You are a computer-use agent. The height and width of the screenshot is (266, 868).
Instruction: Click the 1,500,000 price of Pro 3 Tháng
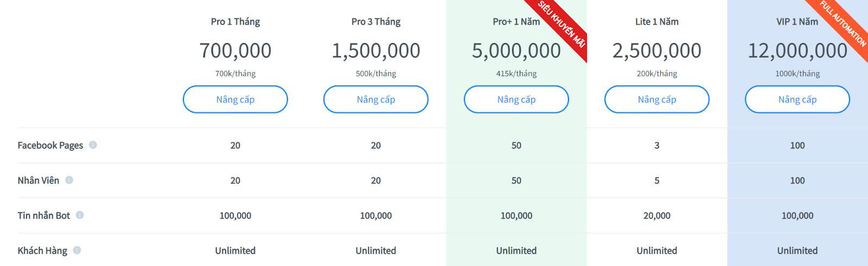[376, 50]
